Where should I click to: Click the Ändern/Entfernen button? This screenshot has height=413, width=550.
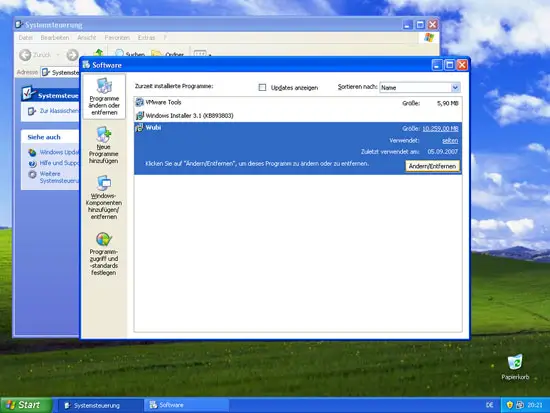pos(432,166)
